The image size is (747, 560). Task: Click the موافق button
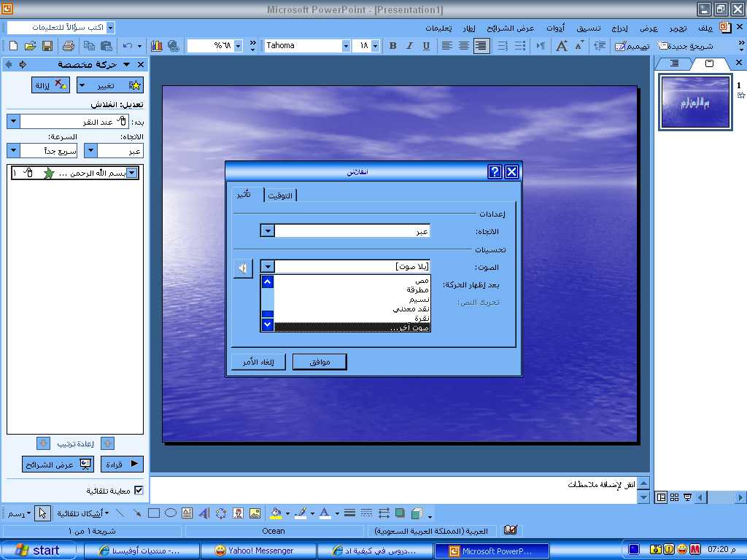point(320,362)
